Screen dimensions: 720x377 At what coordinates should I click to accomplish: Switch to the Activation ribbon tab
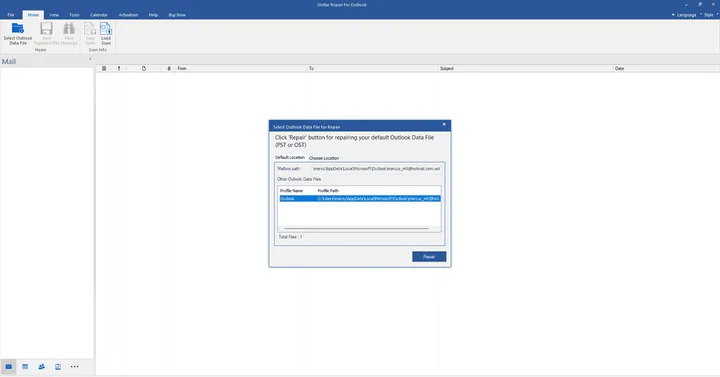click(128, 15)
